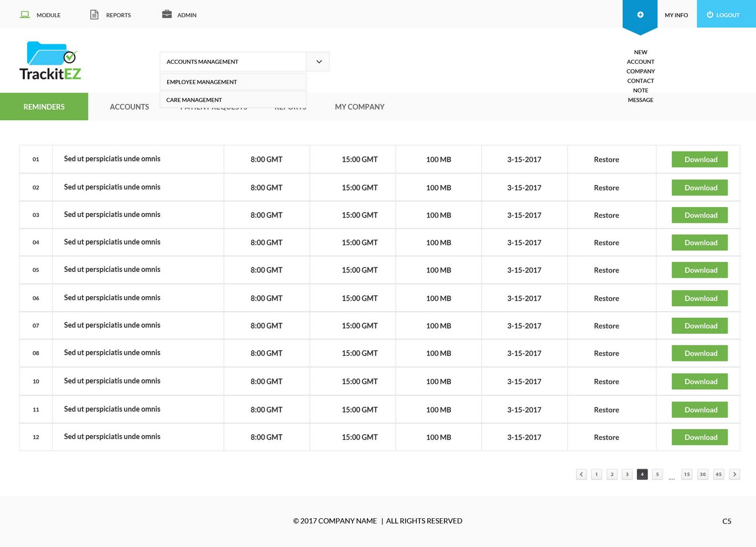Go to page 1 in pagination
The height and width of the screenshot is (547, 756).
click(x=597, y=474)
